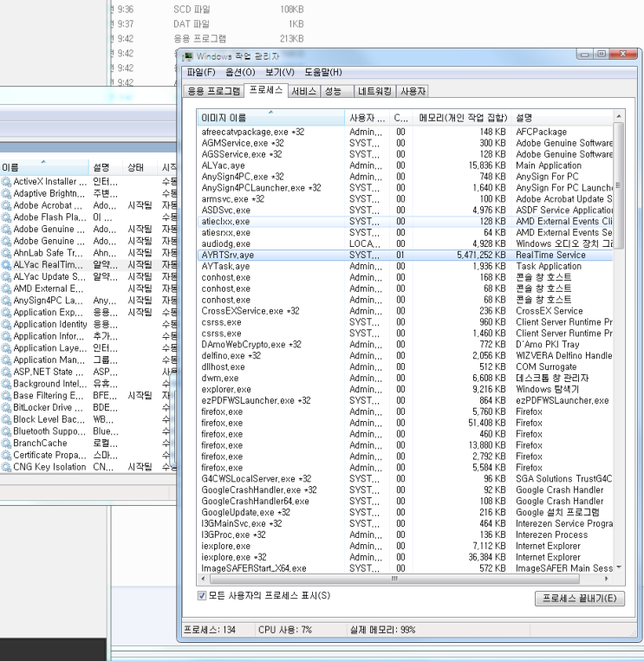Switch to the 네트워킹 tab
Screen dimensions: 644x661
click(x=374, y=91)
